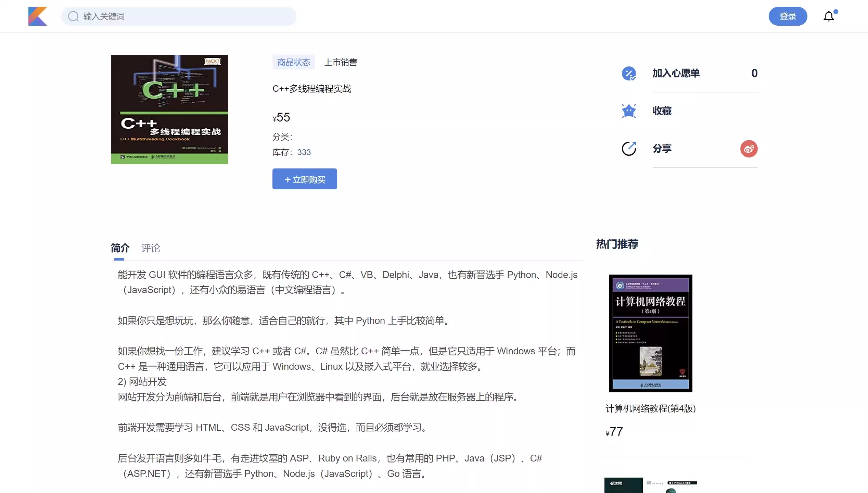Open notifications via the bell icon

829,16
